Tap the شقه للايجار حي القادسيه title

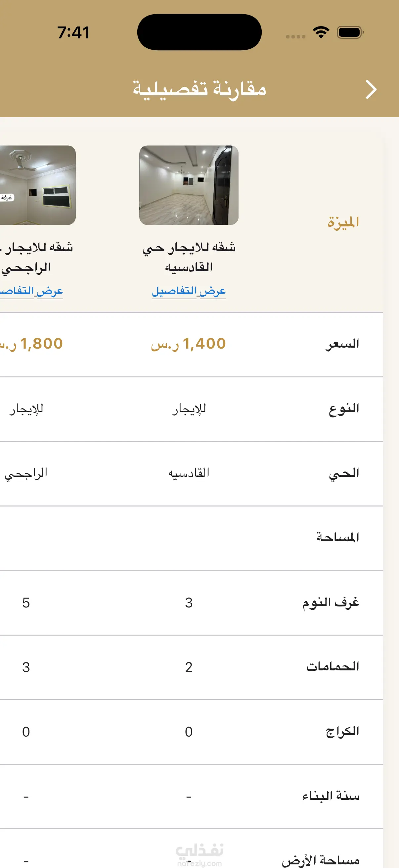(189, 257)
